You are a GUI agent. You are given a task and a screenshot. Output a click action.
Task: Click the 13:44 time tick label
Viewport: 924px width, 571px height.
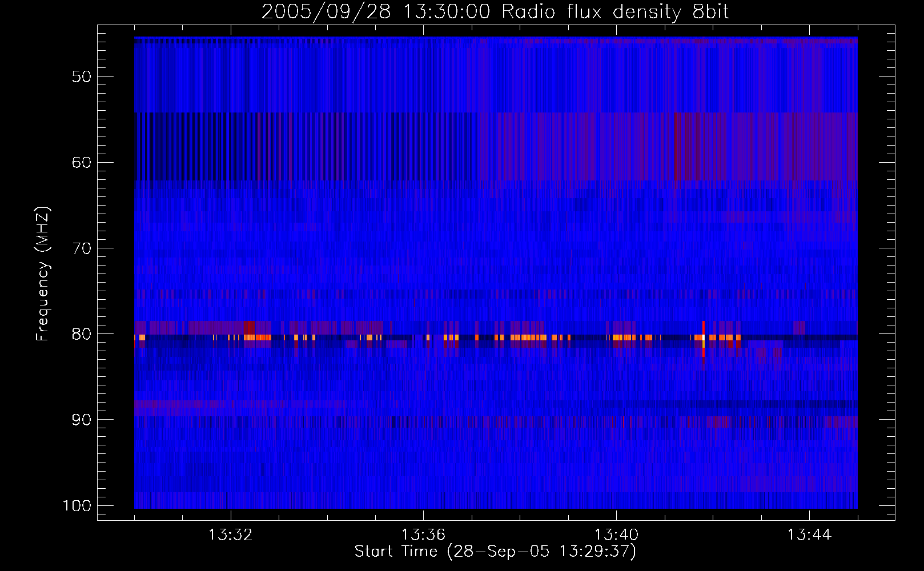[x=809, y=535]
